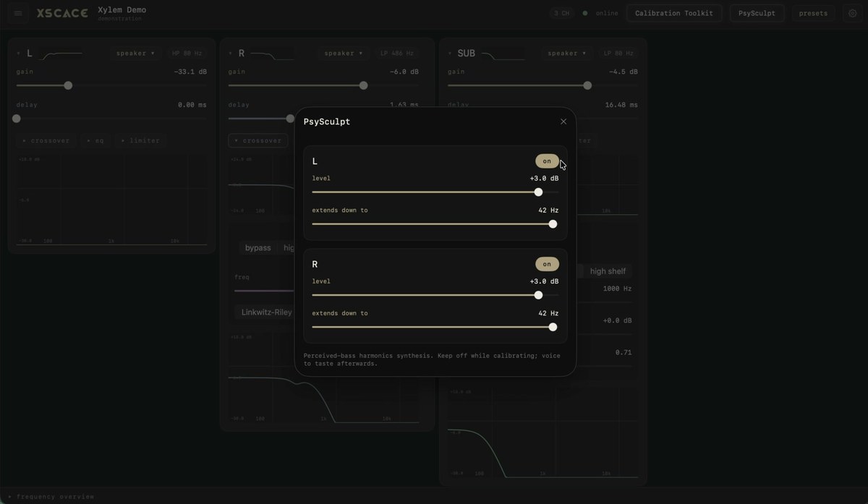This screenshot has width=868, height=504.
Task: Select bypass crossover mode on R channel
Action: (x=258, y=248)
